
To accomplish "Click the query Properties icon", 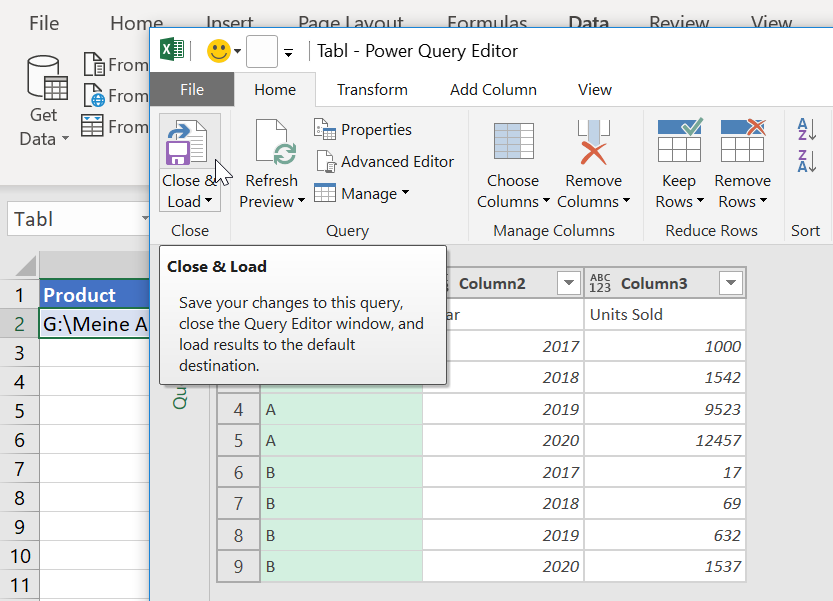I will (x=325, y=129).
